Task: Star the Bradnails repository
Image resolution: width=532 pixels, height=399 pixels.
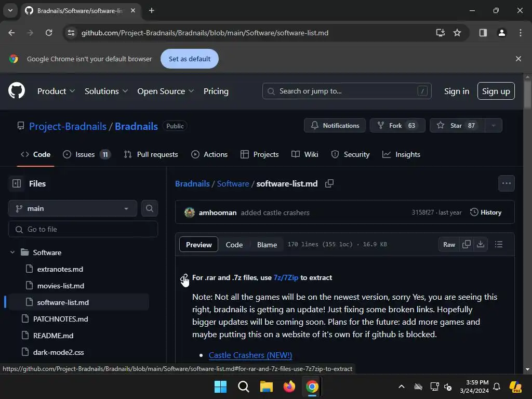Action: click(457, 126)
